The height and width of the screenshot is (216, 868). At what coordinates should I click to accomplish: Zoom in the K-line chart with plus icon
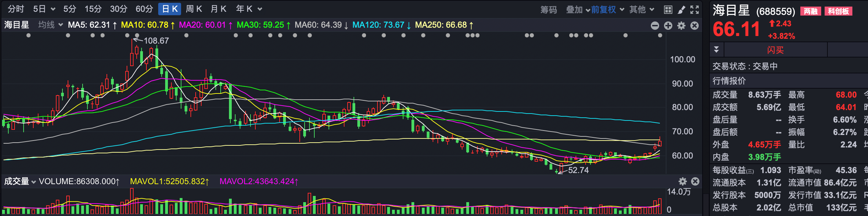pyautogui.click(x=668, y=26)
